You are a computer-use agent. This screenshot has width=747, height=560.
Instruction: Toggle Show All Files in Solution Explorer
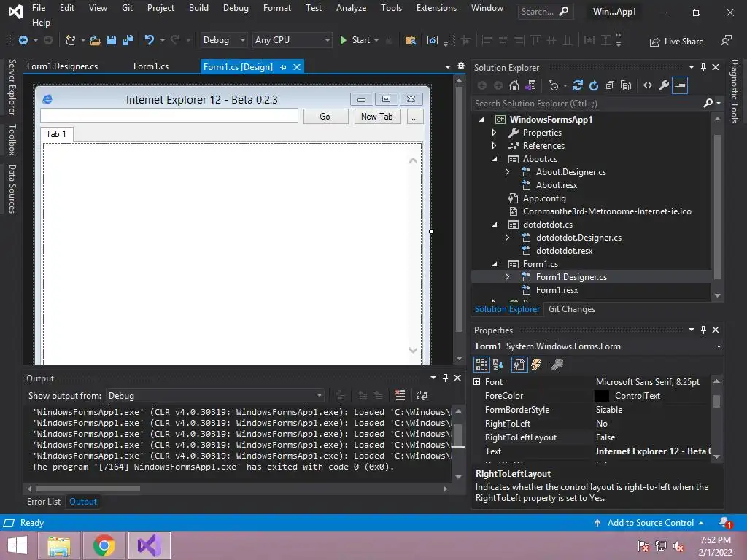click(626, 86)
